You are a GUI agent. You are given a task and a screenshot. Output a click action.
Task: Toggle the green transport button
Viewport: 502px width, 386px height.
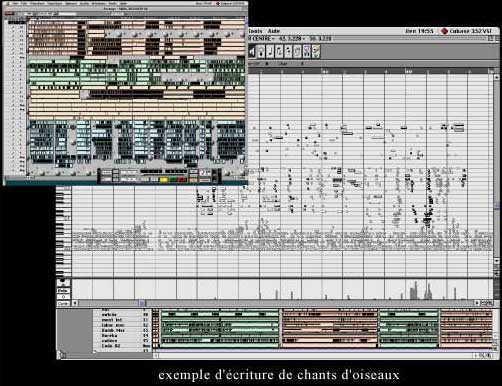(x=173, y=180)
